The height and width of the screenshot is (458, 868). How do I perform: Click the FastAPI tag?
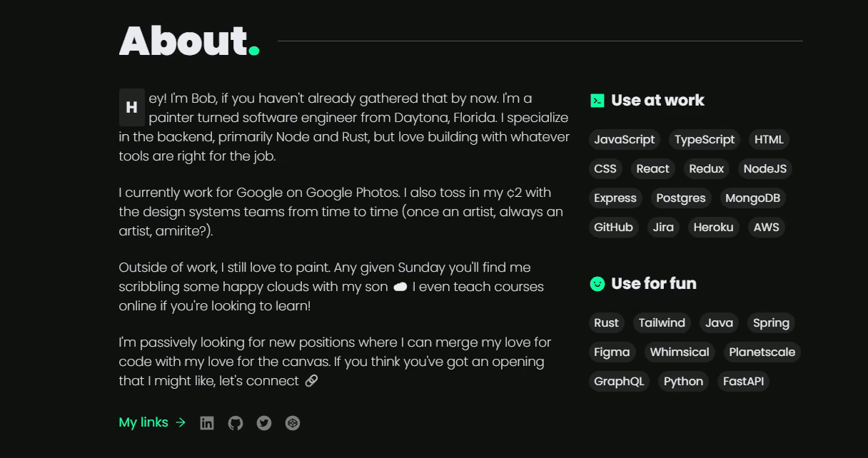[743, 382]
